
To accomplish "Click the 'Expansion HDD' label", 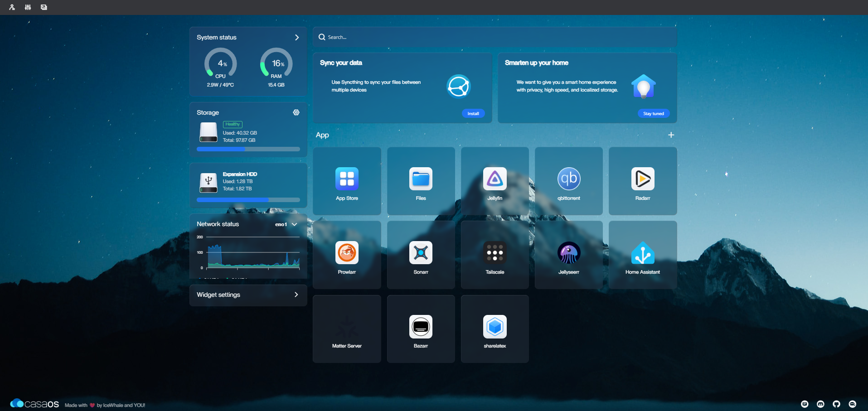I will (x=240, y=174).
